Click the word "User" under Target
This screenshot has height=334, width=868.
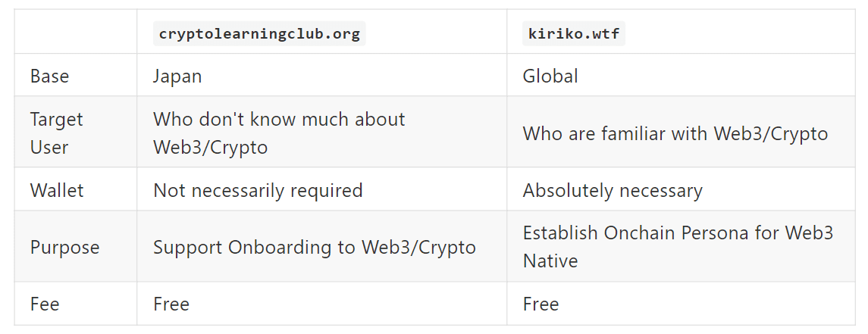tap(49, 148)
